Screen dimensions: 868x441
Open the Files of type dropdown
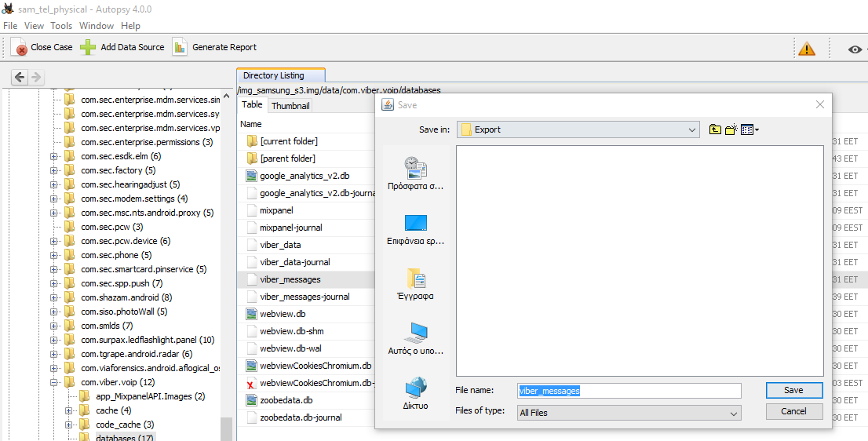point(629,413)
